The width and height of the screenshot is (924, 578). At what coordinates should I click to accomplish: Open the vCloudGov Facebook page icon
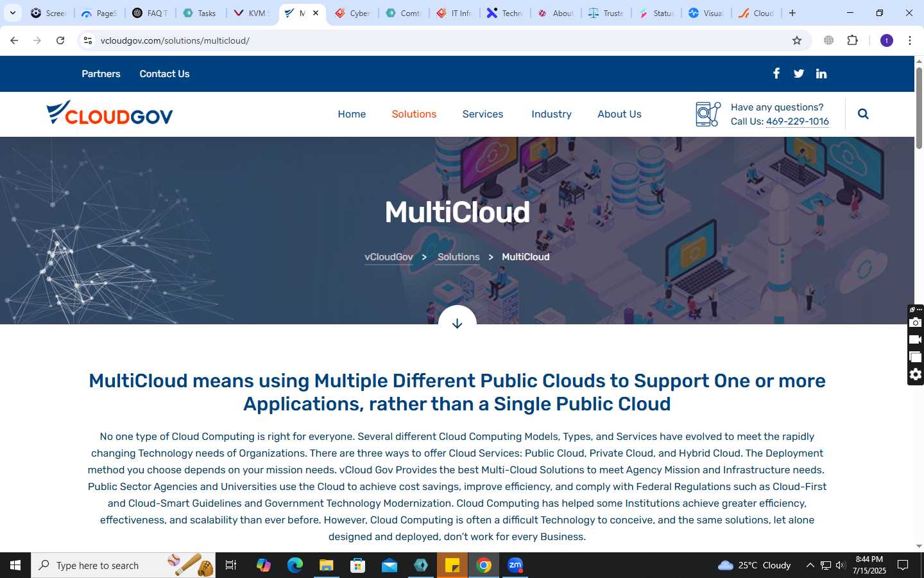click(x=776, y=73)
